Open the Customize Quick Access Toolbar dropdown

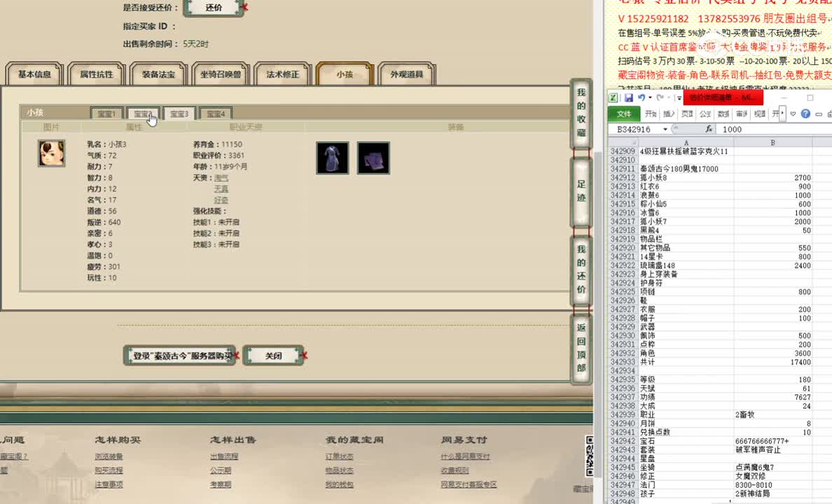point(679,97)
